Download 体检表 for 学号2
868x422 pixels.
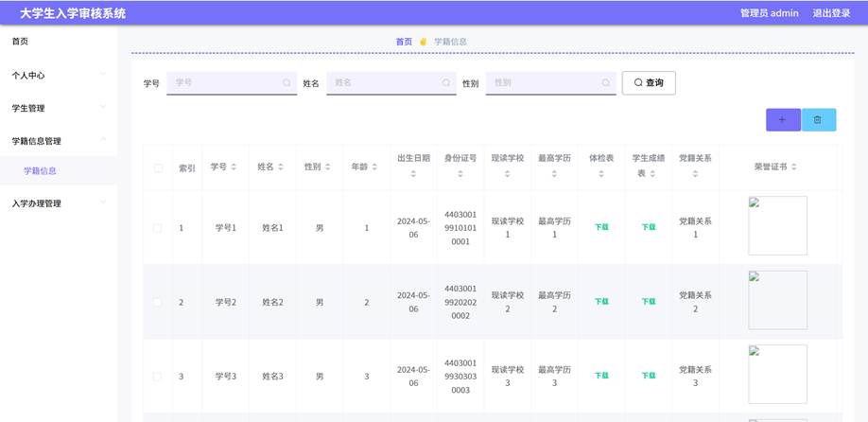pos(601,302)
